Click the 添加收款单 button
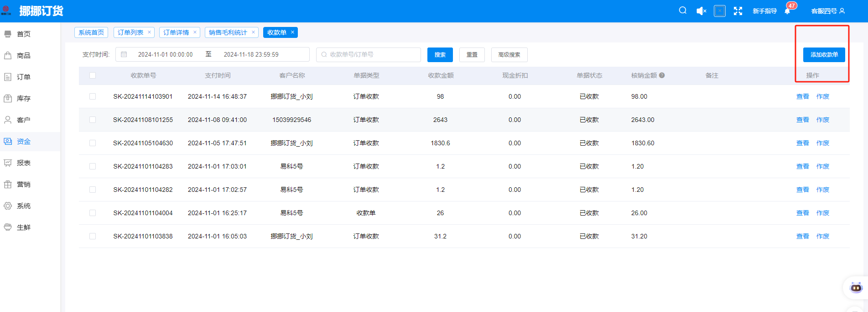 click(x=824, y=55)
